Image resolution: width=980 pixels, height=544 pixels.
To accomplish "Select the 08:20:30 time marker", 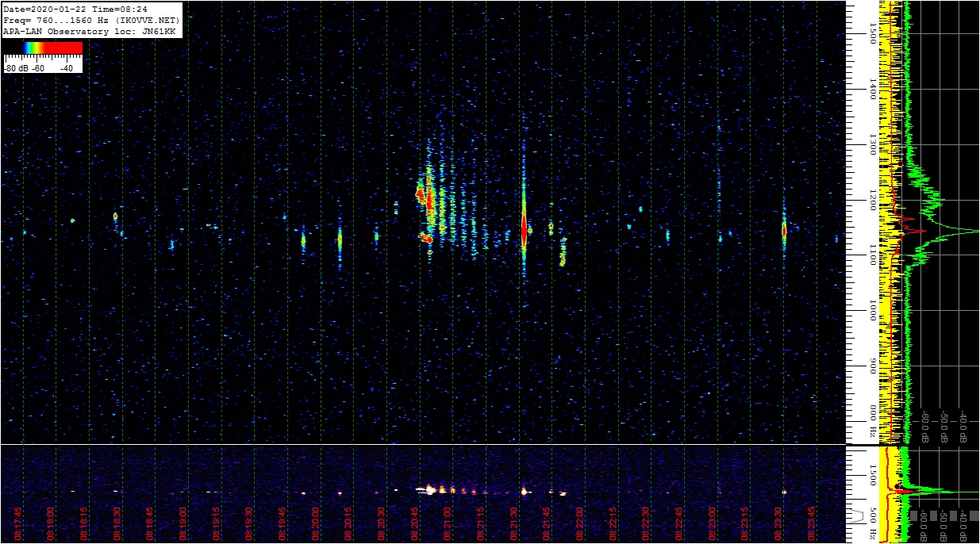I will [x=382, y=523].
